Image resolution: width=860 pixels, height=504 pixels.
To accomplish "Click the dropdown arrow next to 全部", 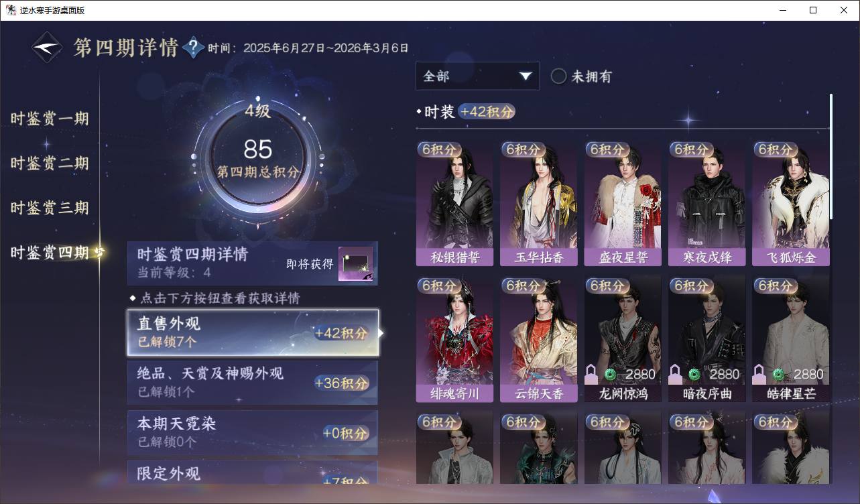I will (525, 76).
